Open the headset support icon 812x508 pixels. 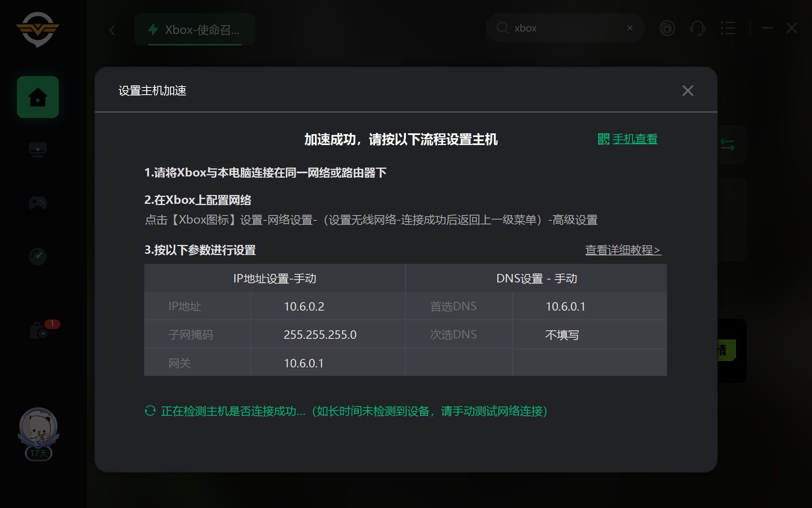[x=697, y=28]
